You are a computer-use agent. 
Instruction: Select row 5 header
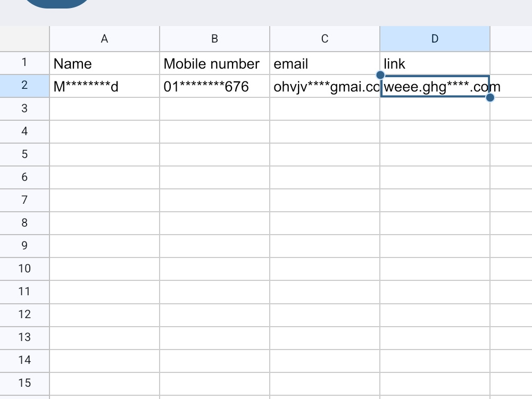[x=24, y=154]
